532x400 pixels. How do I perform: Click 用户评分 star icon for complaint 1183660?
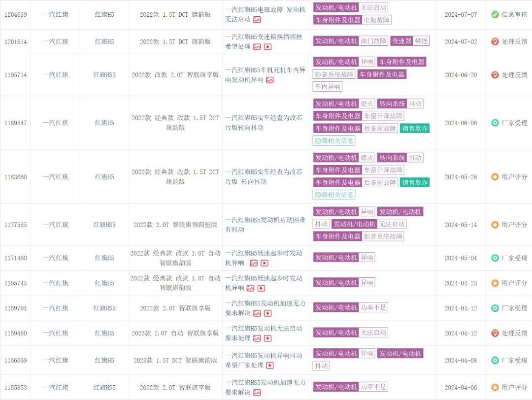coord(495,177)
